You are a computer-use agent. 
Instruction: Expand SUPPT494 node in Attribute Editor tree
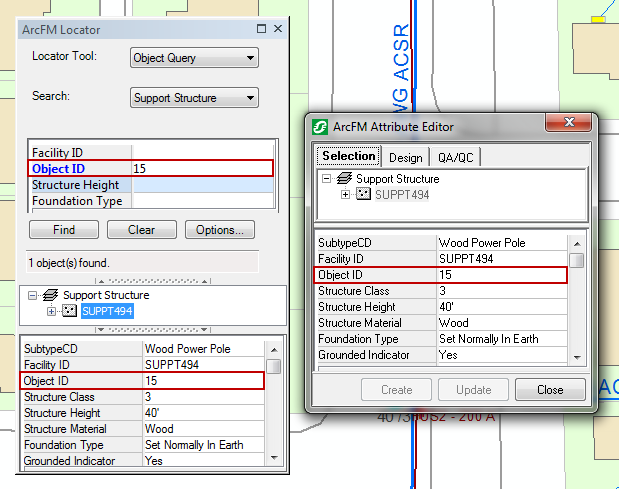(x=346, y=194)
